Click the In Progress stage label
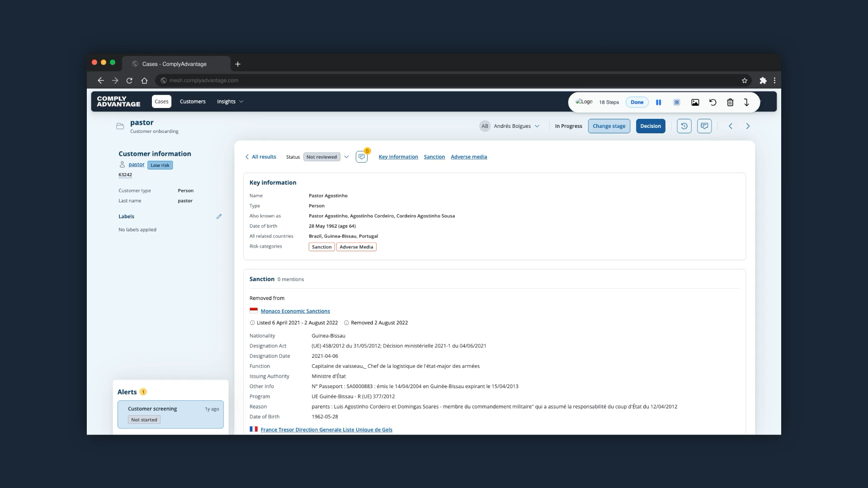Screen dimensions: 868x488 568,126
